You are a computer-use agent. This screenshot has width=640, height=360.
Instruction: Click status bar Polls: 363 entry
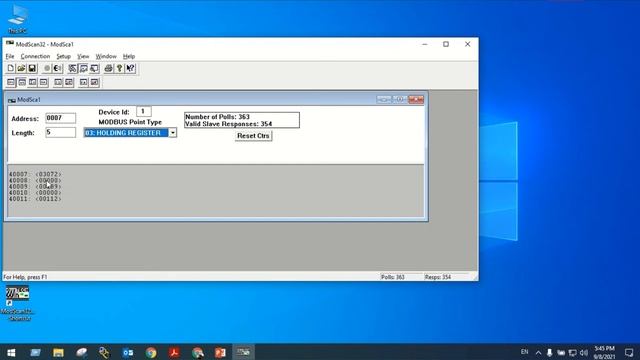tap(393, 277)
